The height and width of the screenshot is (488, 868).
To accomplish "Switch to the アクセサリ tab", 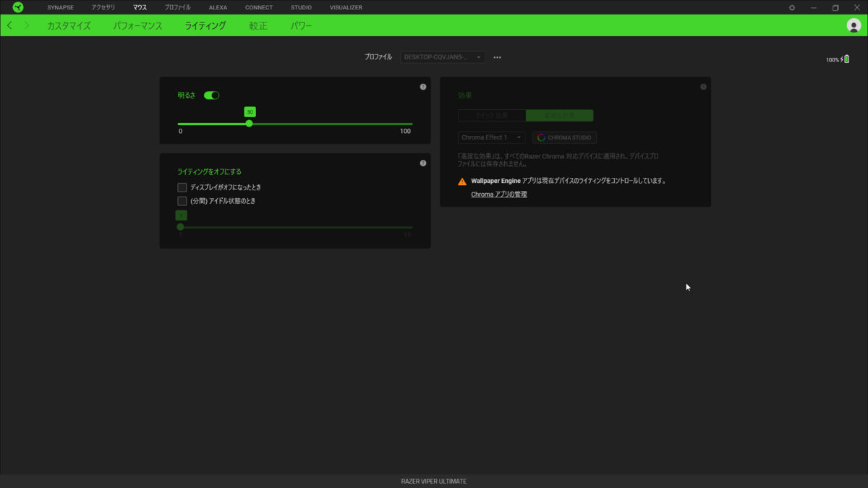I will click(103, 7).
